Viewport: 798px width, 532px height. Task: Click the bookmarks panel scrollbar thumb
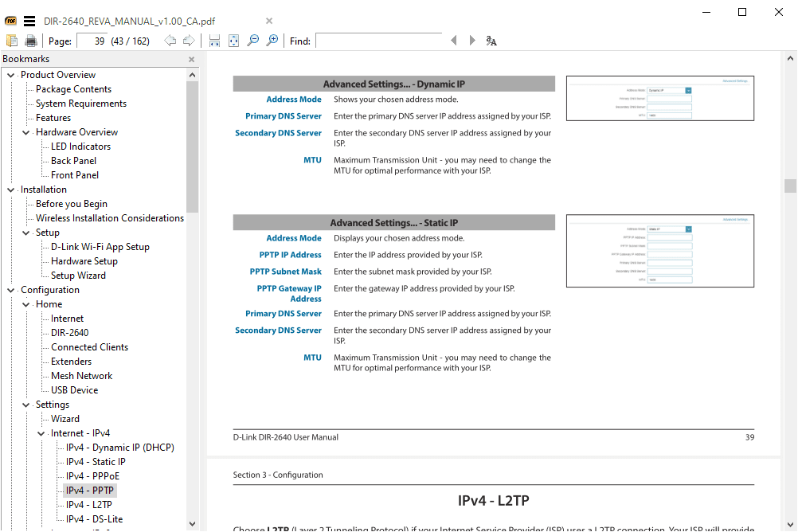(193, 147)
